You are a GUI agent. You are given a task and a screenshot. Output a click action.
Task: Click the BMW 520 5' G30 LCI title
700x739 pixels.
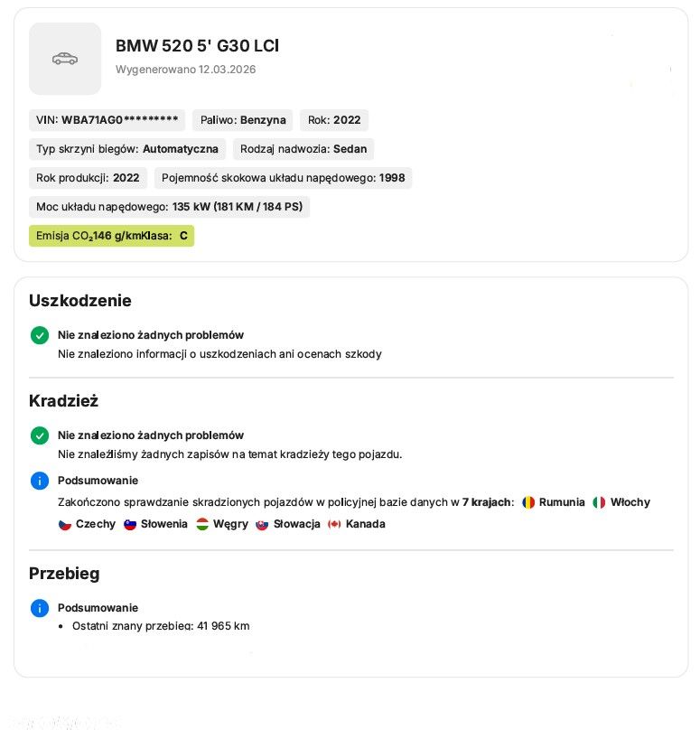pyautogui.click(x=198, y=46)
